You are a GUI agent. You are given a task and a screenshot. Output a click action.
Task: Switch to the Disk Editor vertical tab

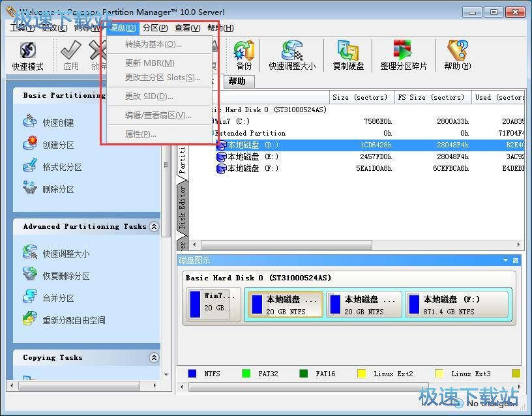182,207
